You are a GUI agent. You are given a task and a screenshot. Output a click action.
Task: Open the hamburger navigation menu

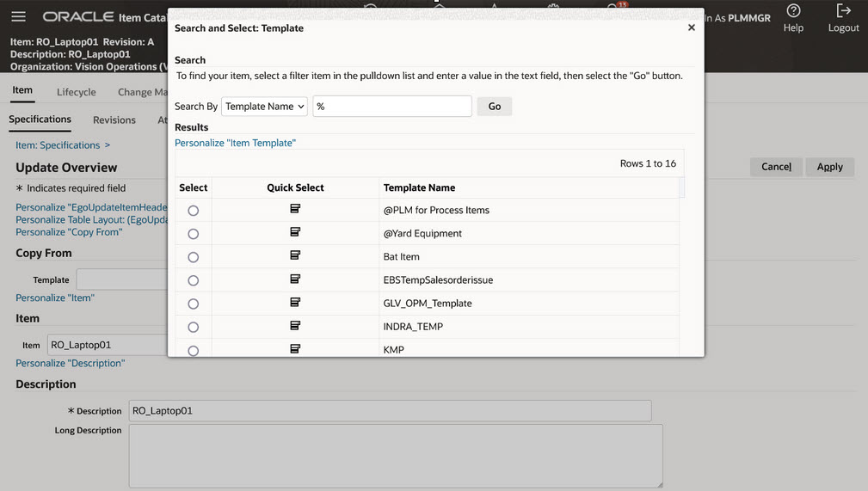point(18,17)
